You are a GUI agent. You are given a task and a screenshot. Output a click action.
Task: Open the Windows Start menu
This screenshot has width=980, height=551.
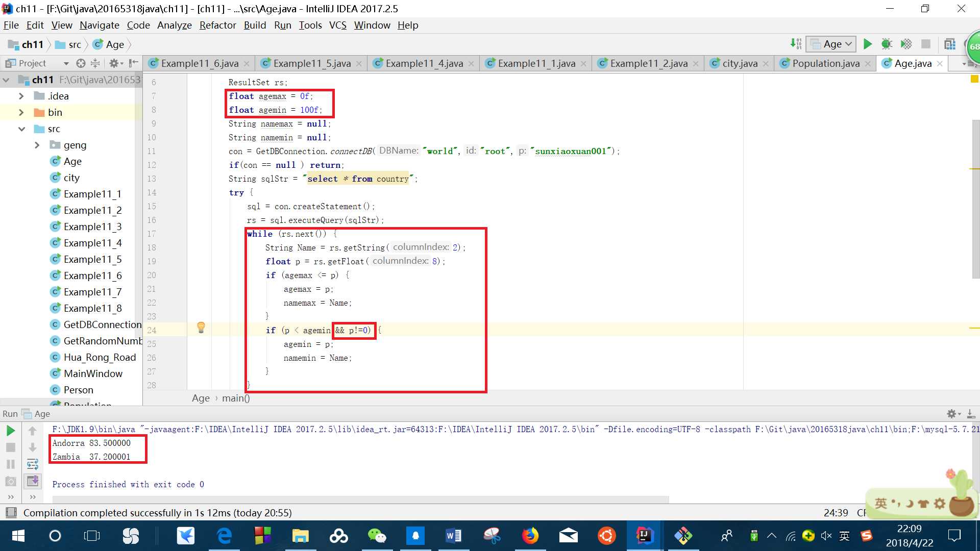(x=18, y=536)
